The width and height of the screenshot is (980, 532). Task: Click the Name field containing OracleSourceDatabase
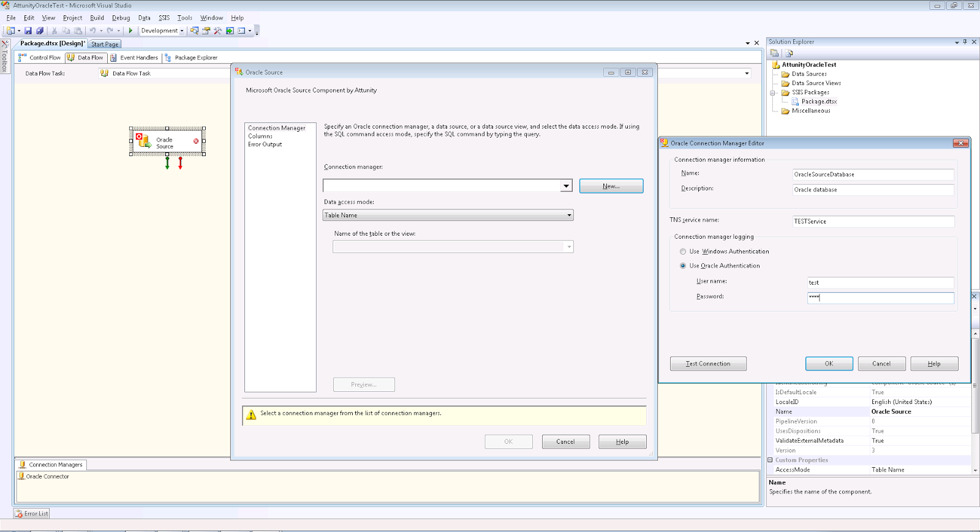(x=873, y=174)
